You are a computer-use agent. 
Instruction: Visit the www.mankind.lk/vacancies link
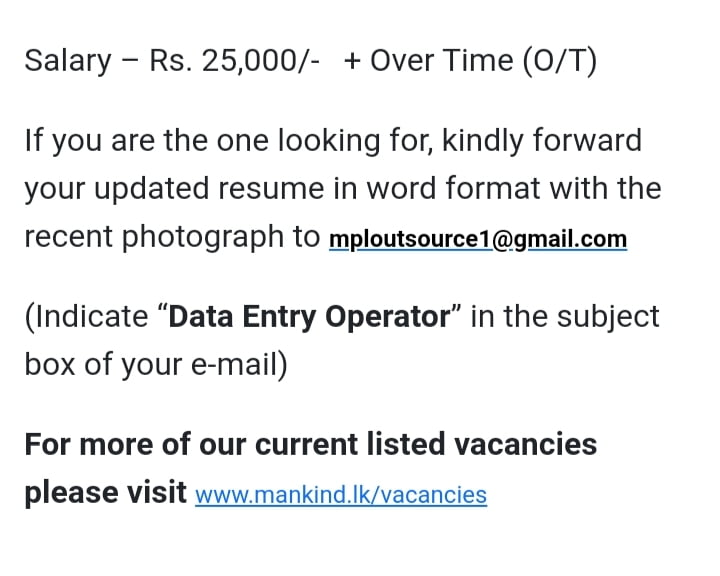pyautogui.click(x=341, y=495)
